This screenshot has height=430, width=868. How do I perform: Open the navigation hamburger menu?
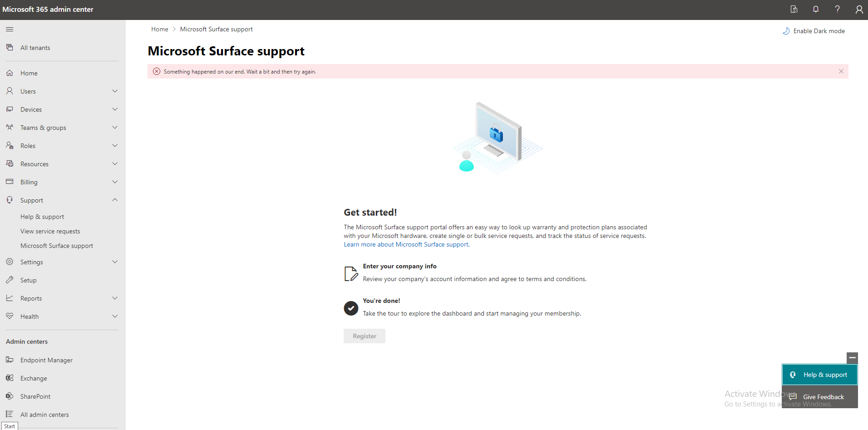click(9, 29)
